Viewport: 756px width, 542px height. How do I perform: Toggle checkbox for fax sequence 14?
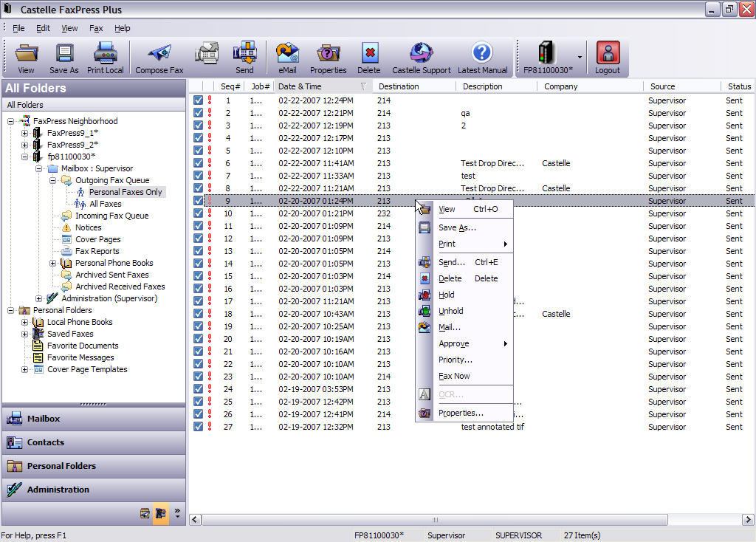click(198, 264)
